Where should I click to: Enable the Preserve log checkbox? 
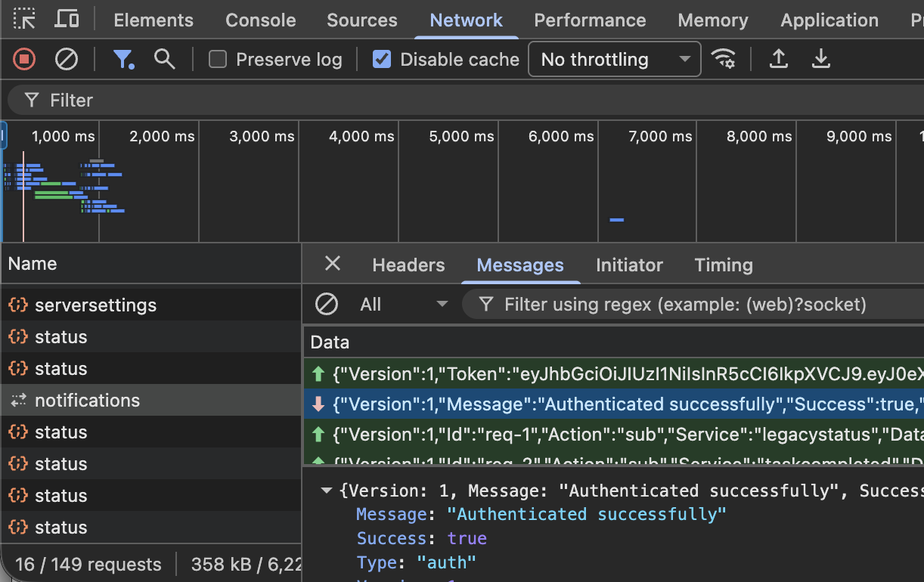click(218, 59)
